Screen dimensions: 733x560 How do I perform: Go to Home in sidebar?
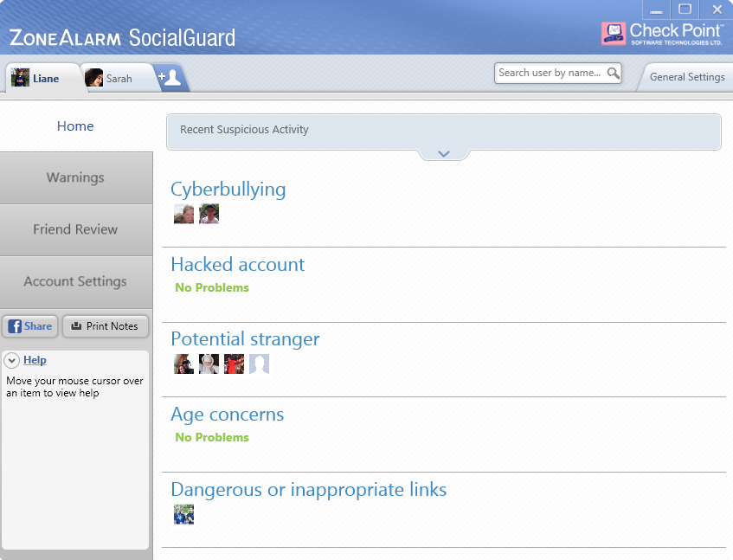point(75,126)
